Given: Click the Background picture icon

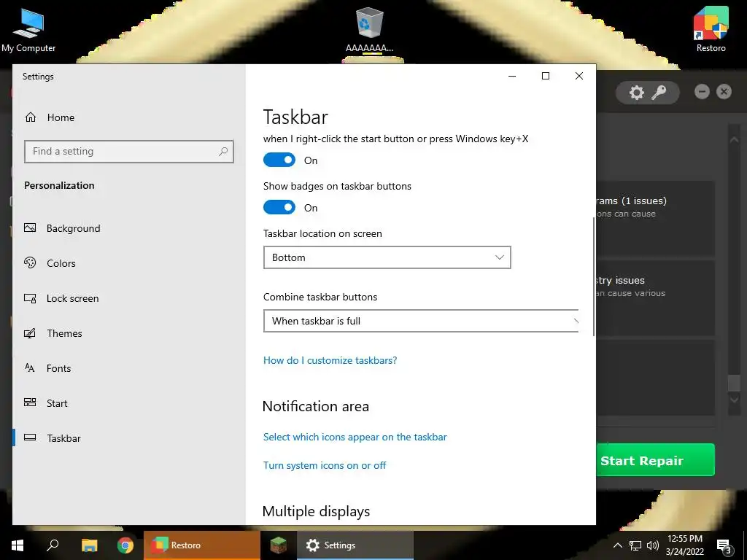Looking at the screenshot, I should tap(30, 227).
